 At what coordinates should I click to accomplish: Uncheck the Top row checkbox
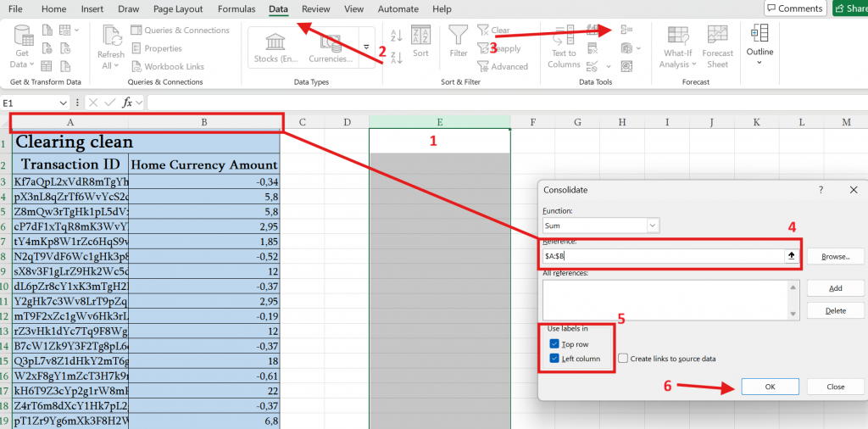point(554,344)
